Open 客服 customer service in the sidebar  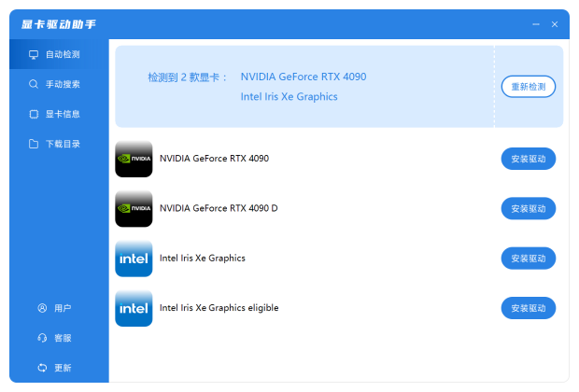click(54, 338)
